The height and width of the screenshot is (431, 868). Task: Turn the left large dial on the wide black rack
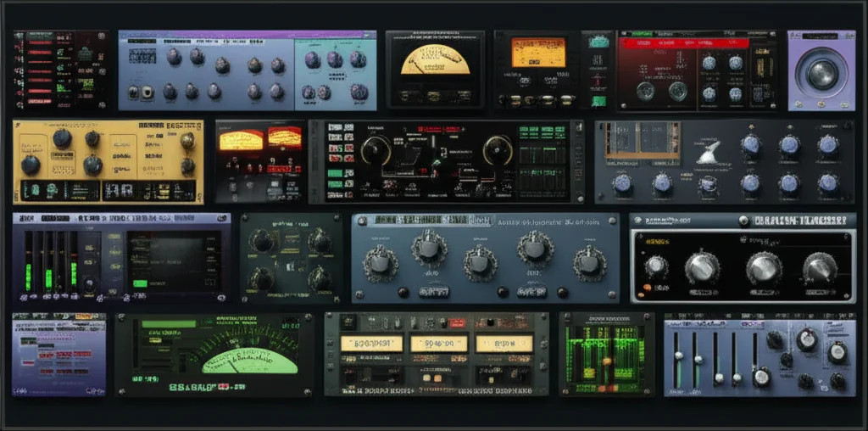tap(376, 149)
